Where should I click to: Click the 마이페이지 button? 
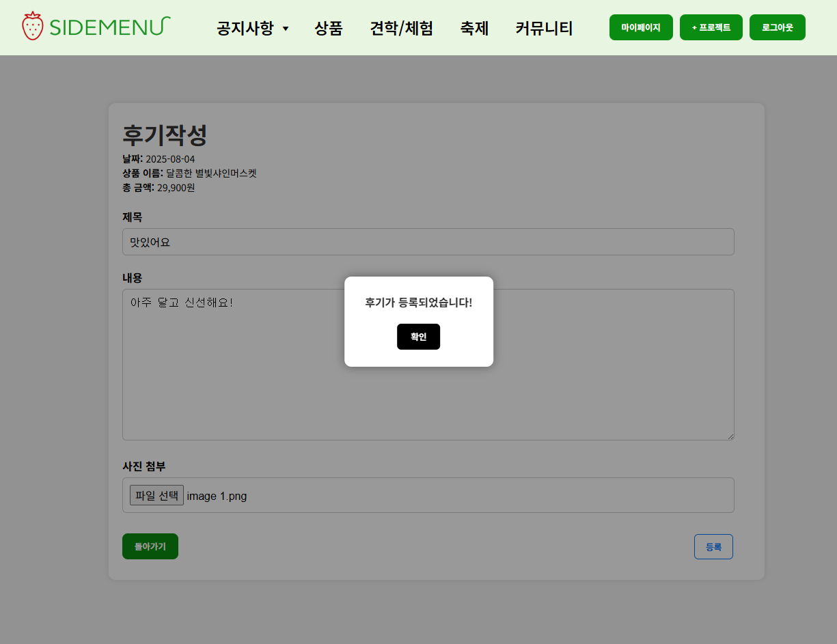click(641, 27)
